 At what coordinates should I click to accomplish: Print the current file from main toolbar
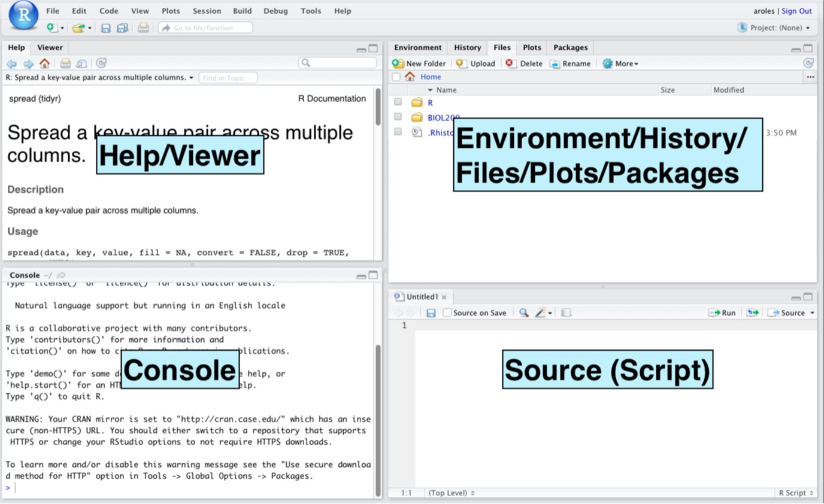click(143, 28)
